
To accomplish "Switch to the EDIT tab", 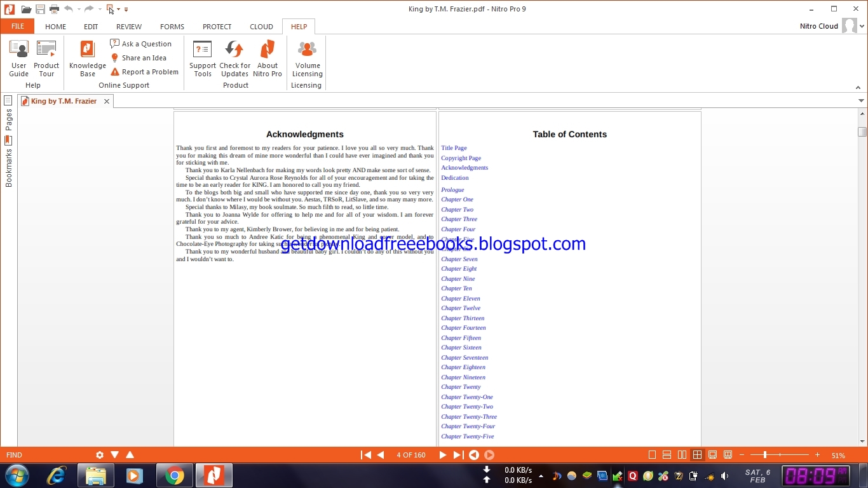I will pyautogui.click(x=91, y=27).
